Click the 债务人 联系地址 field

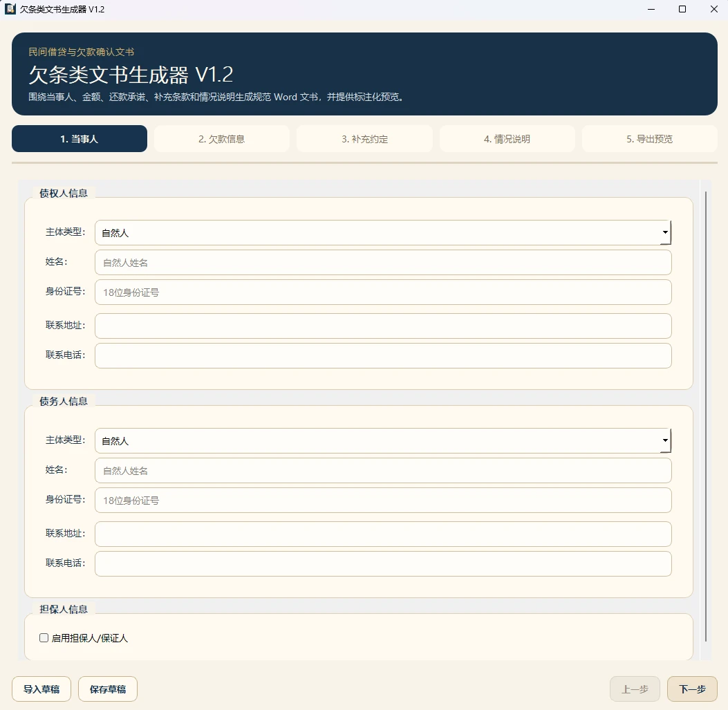[x=383, y=534]
